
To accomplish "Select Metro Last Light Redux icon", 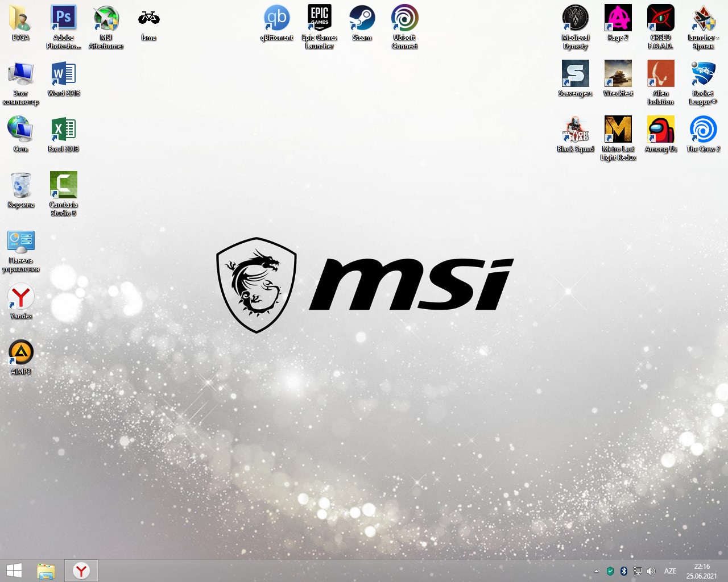I will click(618, 139).
